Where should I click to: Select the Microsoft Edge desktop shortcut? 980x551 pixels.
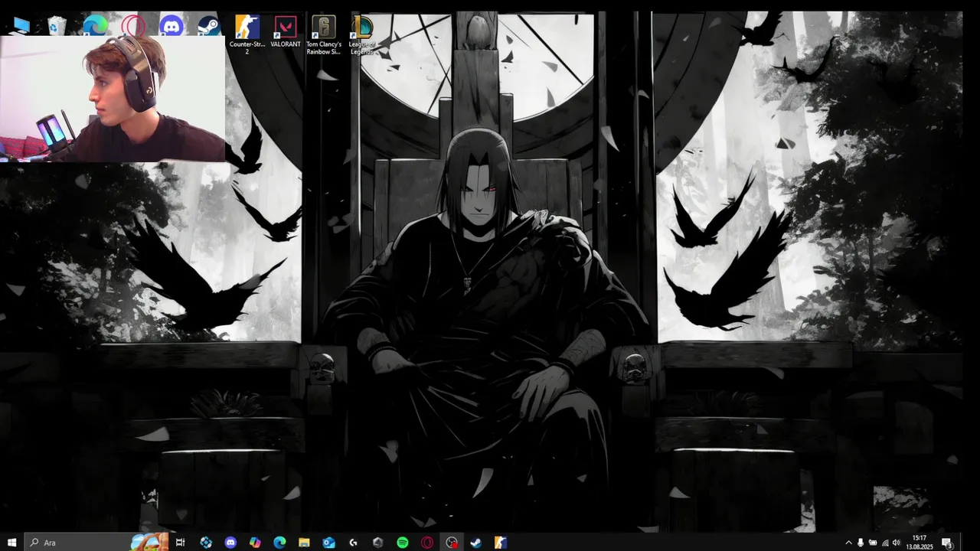coord(95,26)
